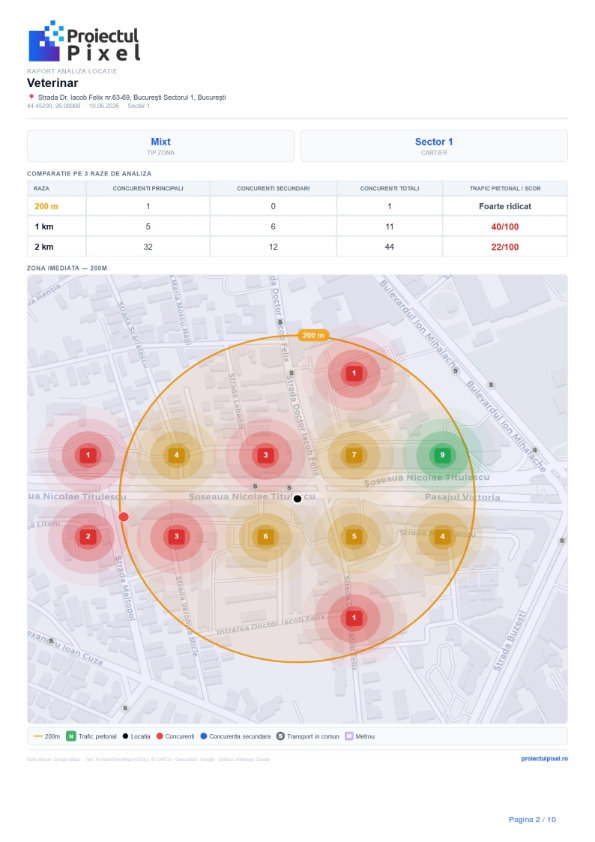Click the Transport in comun legend icon
The width and height of the screenshot is (595, 842).
280,736
